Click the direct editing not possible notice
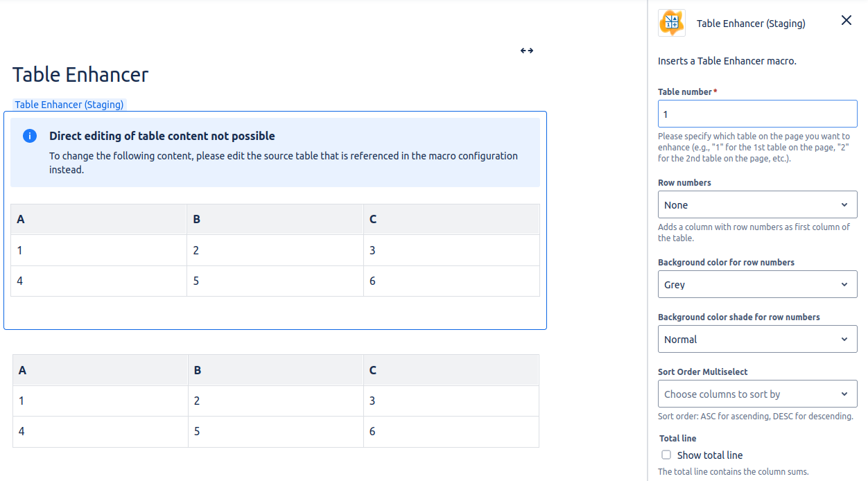This screenshot has height=481, width=868. click(x=275, y=152)
